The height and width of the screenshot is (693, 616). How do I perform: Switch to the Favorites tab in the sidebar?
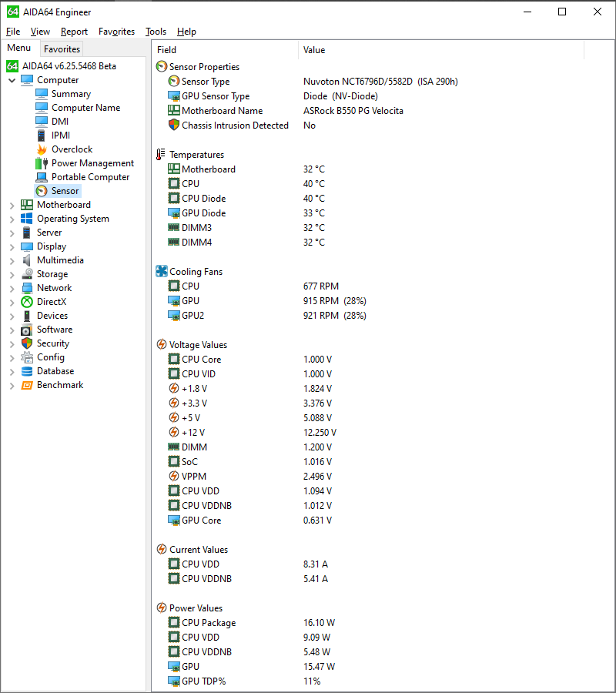(62, 49)
